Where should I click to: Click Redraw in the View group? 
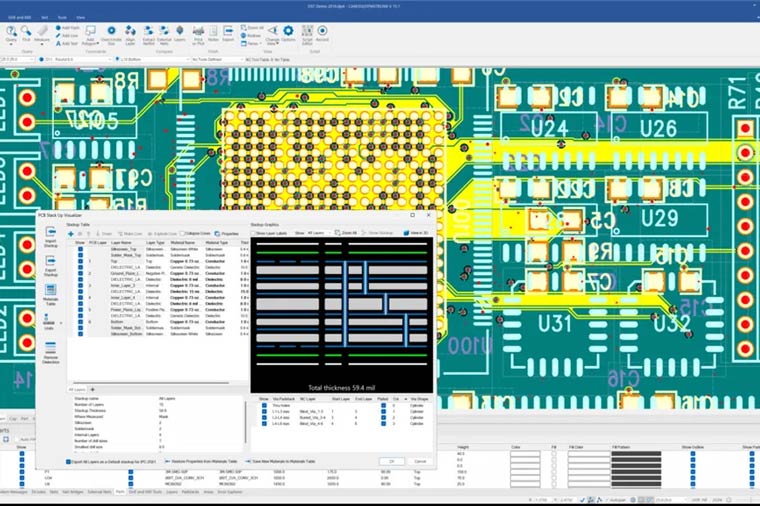251,36
